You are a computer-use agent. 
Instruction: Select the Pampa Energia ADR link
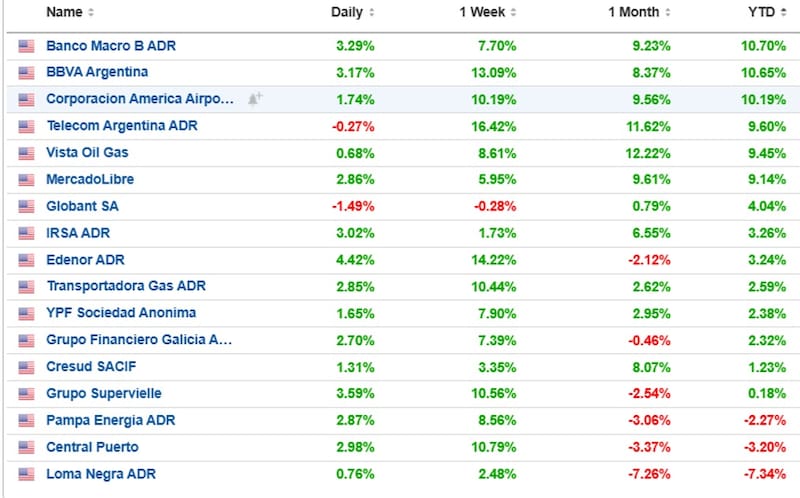point(111,421)
